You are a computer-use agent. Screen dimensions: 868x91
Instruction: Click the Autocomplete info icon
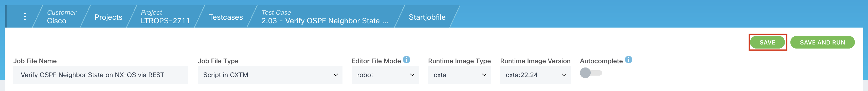[628, 60]
